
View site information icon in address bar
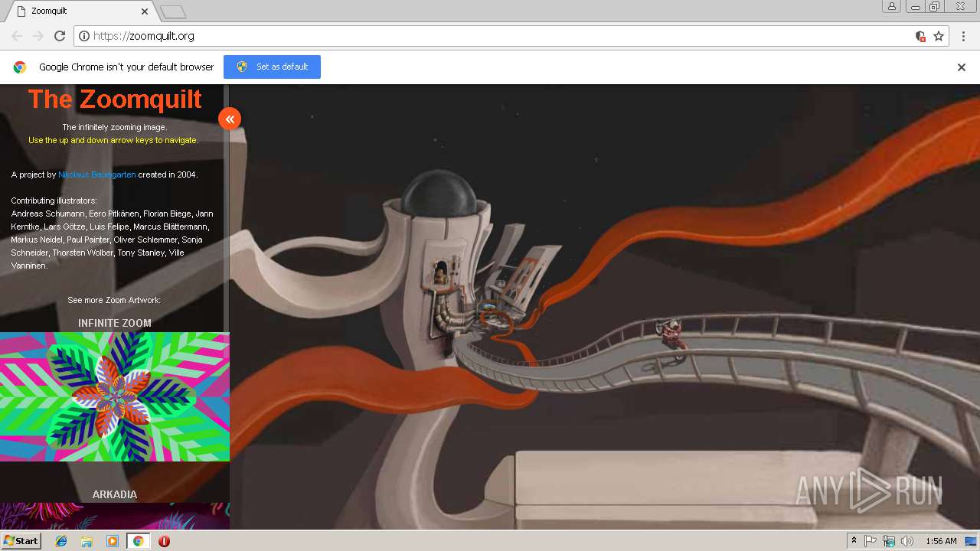(84, 36)
